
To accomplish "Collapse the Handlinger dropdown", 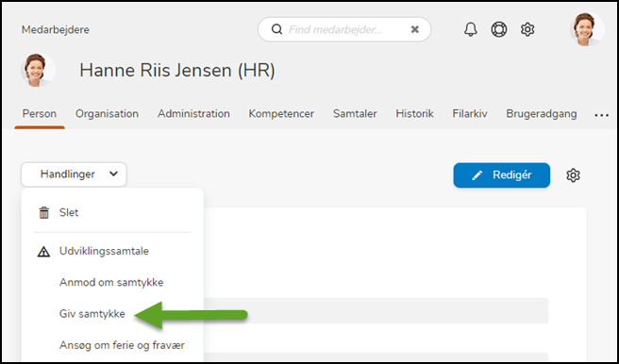I will coord(74,174).
